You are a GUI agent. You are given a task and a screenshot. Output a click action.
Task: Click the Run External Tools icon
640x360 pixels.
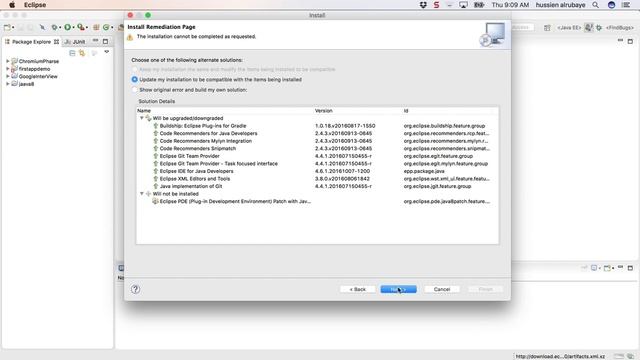pyautogui.click(x=81, y=27)
